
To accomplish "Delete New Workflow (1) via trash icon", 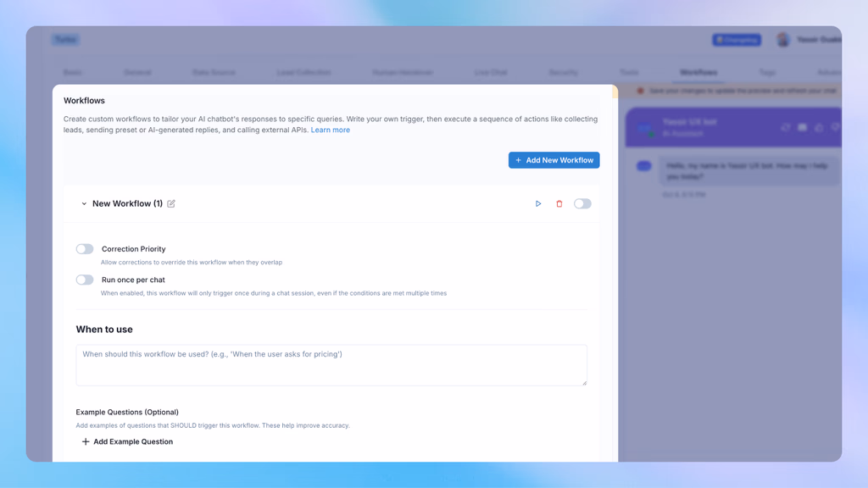I will (x=559, y=203).
